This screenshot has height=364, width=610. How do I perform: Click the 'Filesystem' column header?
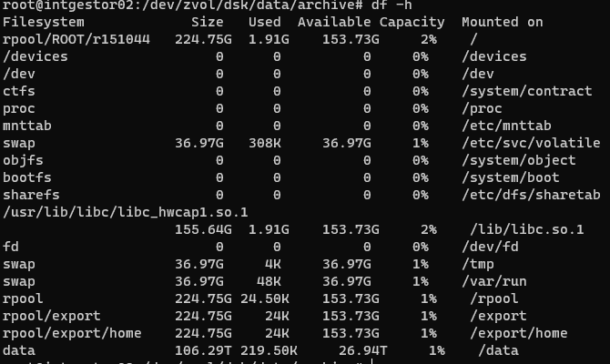click(43, 22)
